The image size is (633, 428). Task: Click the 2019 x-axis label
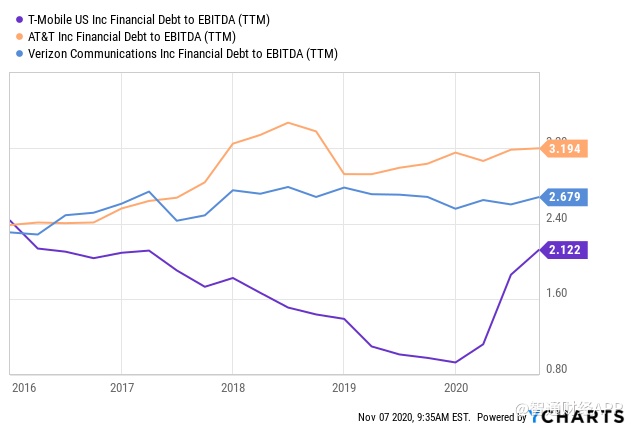[344, 387]
